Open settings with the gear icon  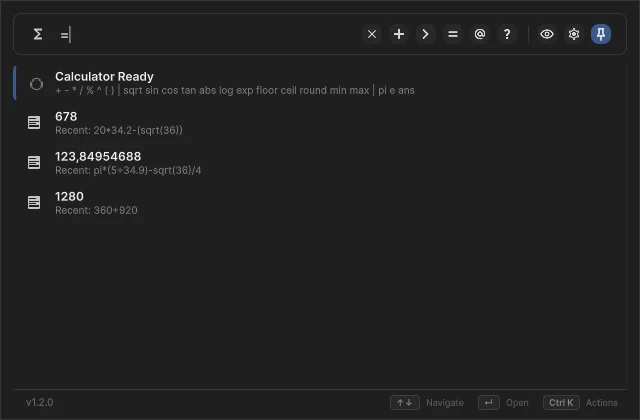[x=574, y=34]
